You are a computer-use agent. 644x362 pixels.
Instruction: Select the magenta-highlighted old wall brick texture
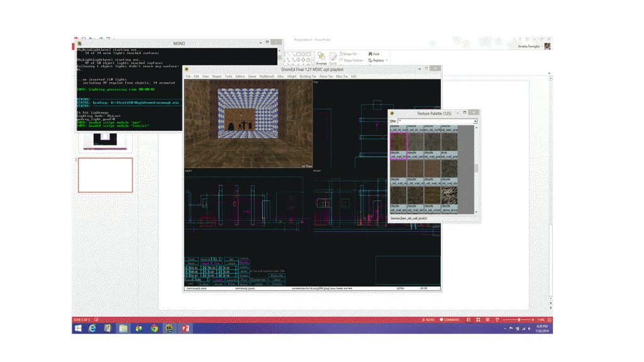coord(398,142)
